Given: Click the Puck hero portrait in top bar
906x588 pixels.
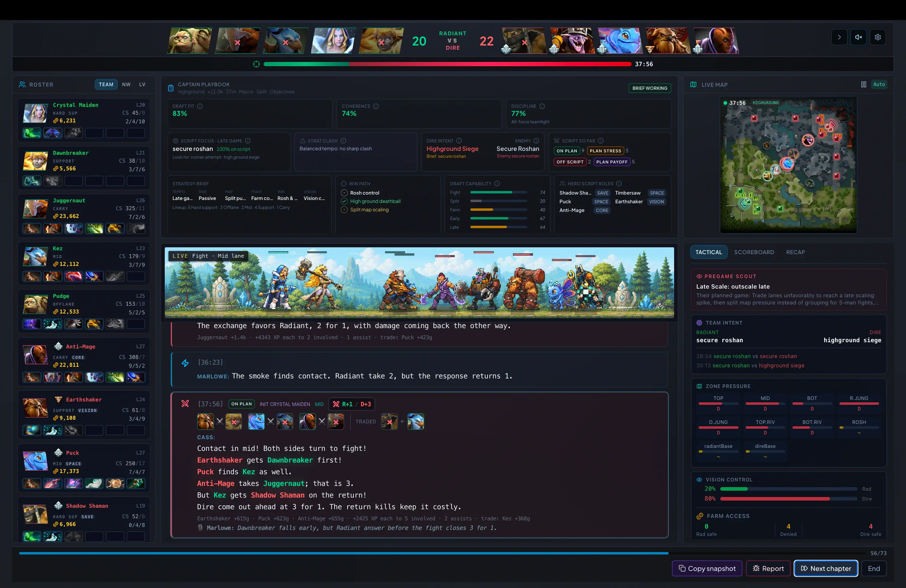Looking at the screenshot, I should (620, 40).
